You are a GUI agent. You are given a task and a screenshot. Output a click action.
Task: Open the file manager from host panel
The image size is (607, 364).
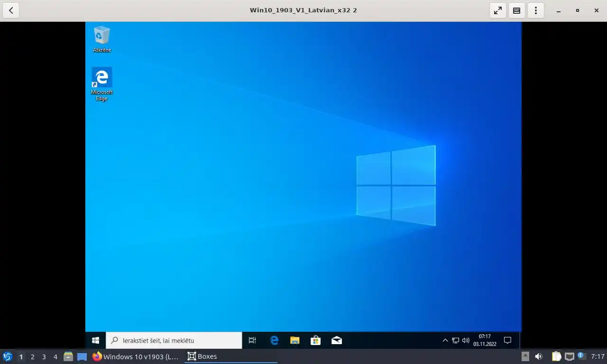[x=68, y=356]
